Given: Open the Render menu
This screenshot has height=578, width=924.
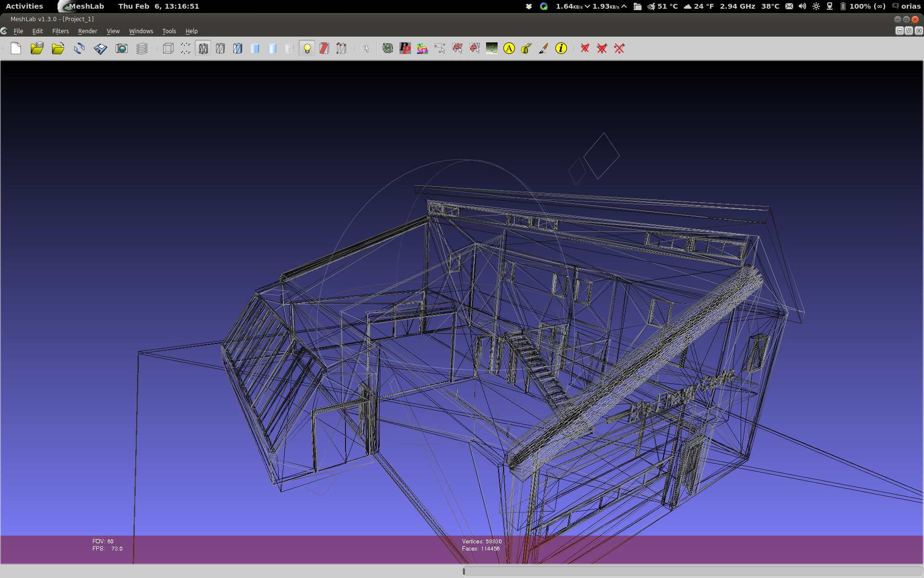Looking at the screenshot, I should pos(88,31).
